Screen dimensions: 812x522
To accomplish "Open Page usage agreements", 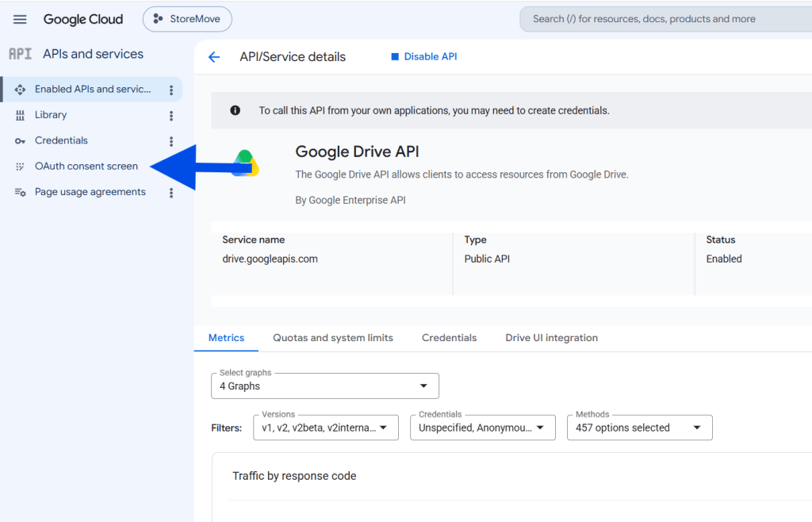I will click(x=90, y=192).
